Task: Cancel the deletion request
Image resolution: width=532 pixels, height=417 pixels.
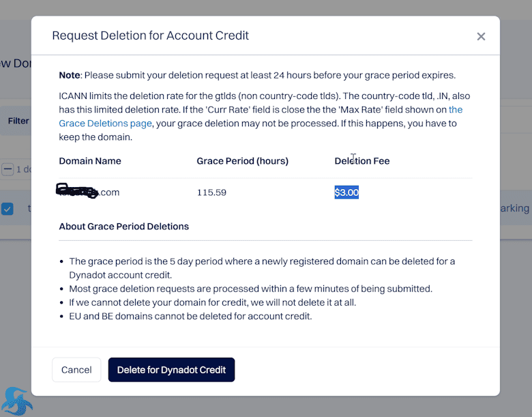Action: pyautogui.click(x=76, y=369)
